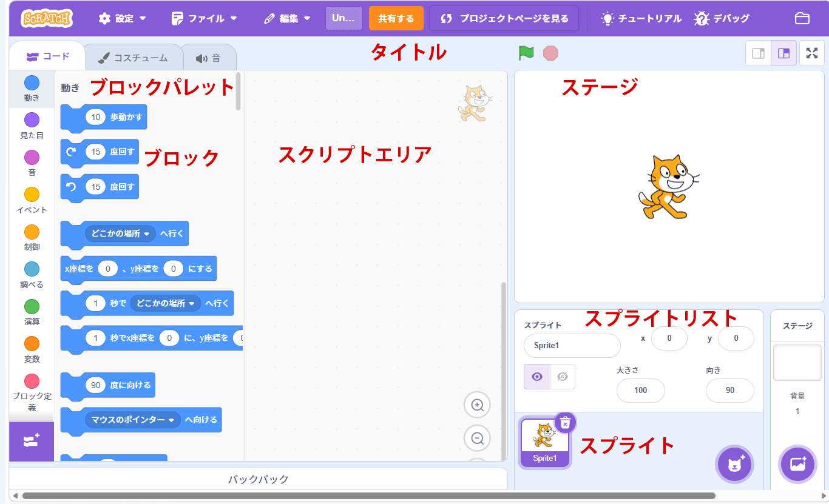This screenshot has width=829, height=504.
Task: Enter full screen stage mode
Action: pos(812,53)
